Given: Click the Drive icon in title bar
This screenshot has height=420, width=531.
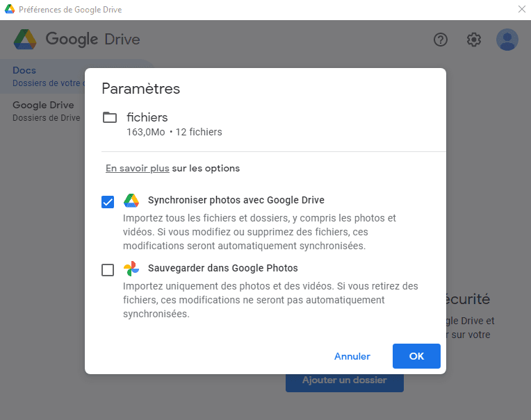Looking at the screenshot, I should [10, 10].
